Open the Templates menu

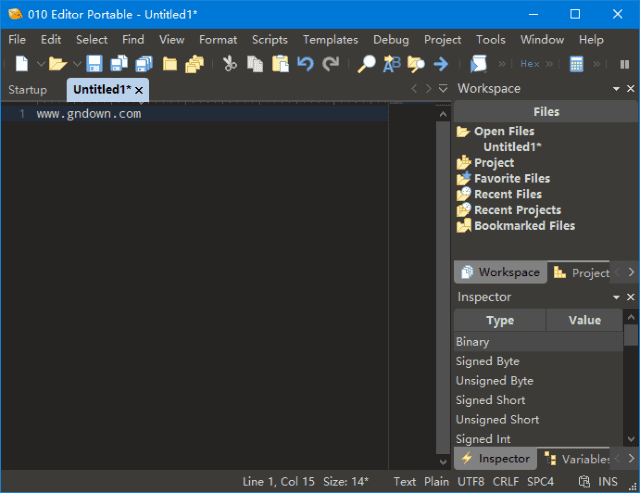click(330, 40)
